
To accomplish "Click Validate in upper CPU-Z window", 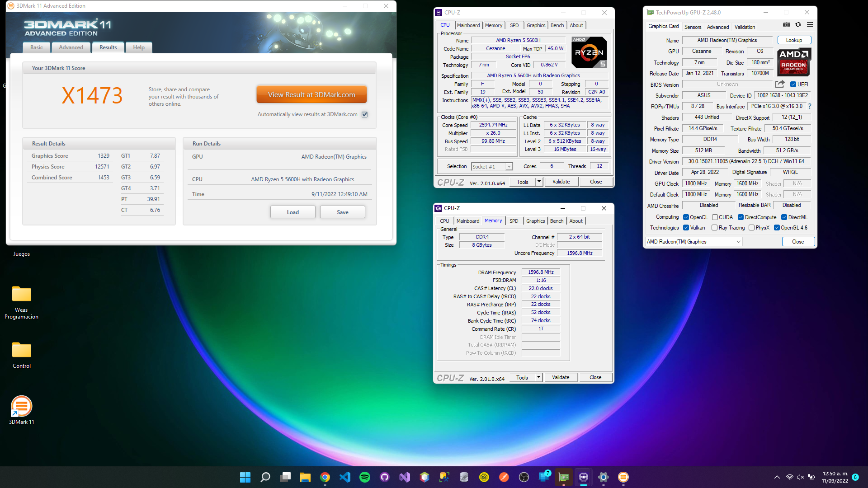I will (561, 182).
